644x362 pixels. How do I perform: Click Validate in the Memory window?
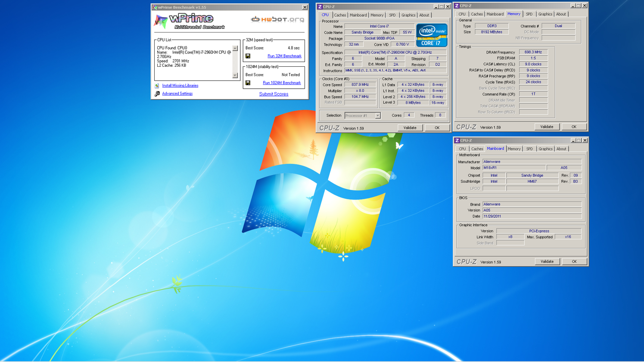547,127
